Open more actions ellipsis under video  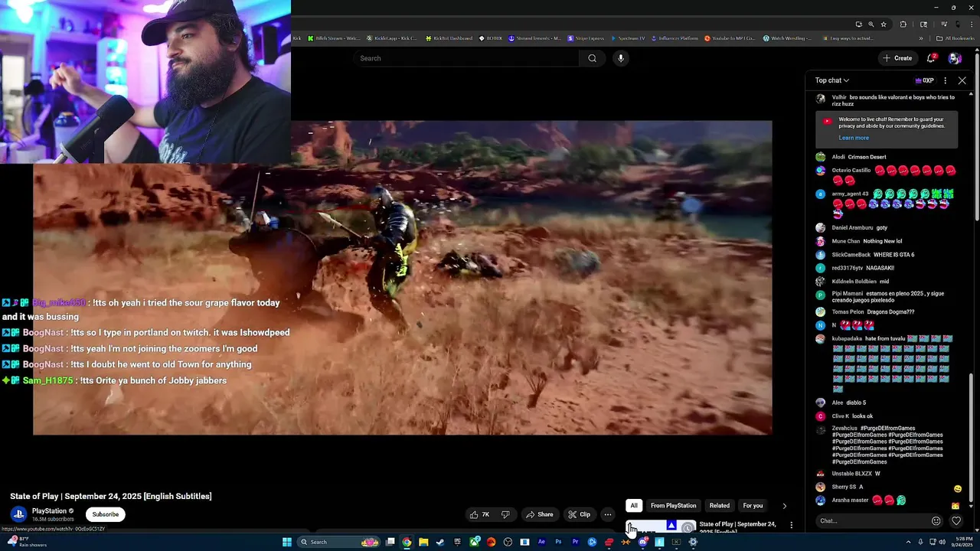[608, 514]
